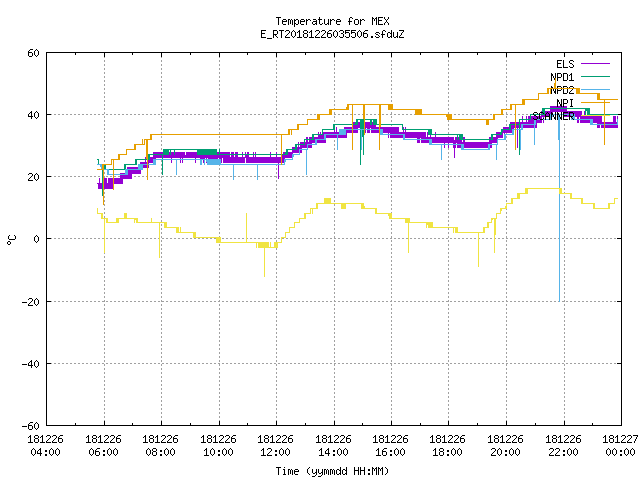Click the x-axis tick label 181227 00:00
Viewport: 640px width, 480px height.
tap(620, 446)
